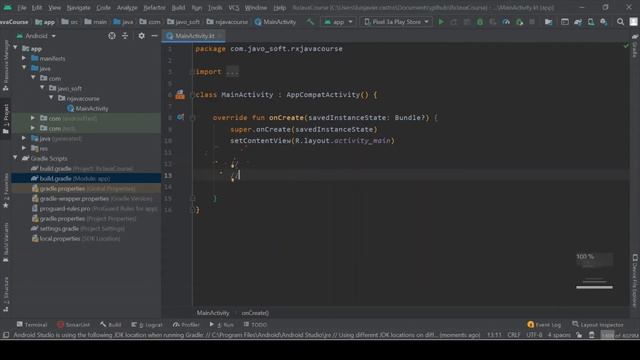The height and width of the screenshot is (360, 640).
Task: Open the Navigate menu
Action: tap(78, 8)
